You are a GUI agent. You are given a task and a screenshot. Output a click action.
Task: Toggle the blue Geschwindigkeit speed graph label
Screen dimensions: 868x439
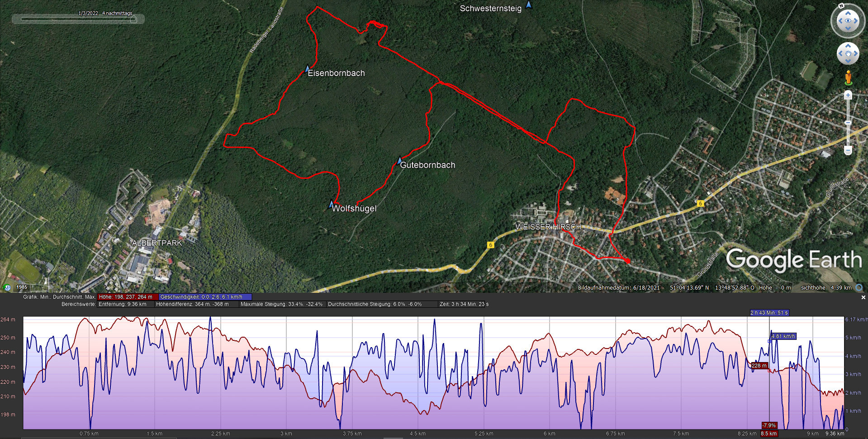point(205,297)
